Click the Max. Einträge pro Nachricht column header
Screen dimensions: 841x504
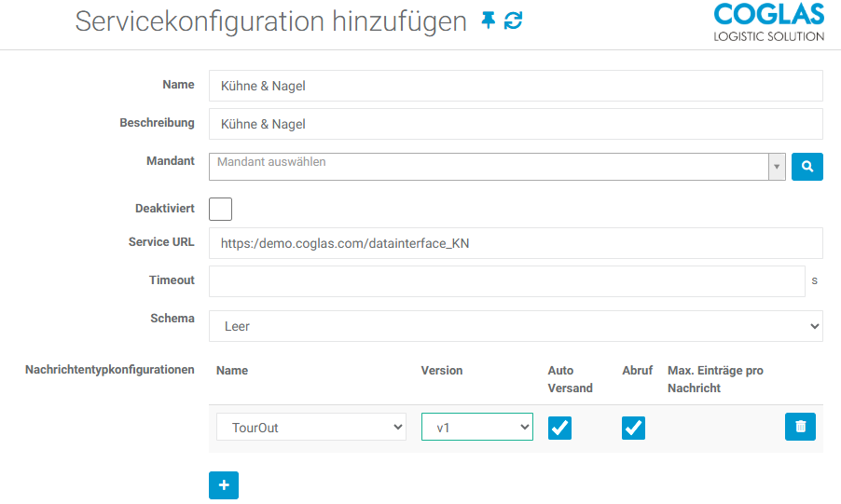point(715,379)
